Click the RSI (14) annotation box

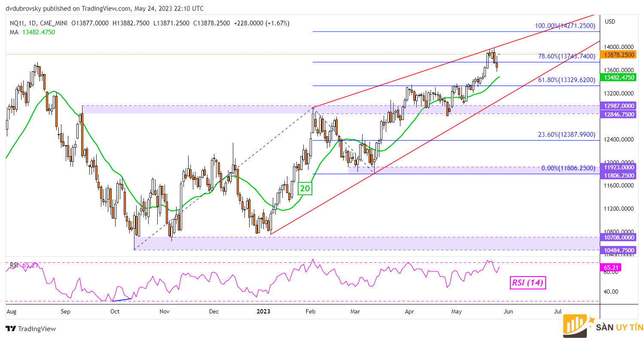click(x=528, y=283)
